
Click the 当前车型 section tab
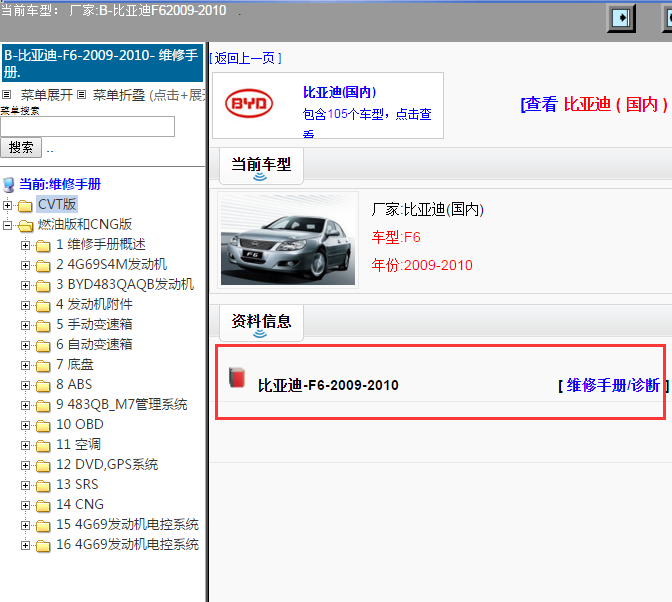261,166
